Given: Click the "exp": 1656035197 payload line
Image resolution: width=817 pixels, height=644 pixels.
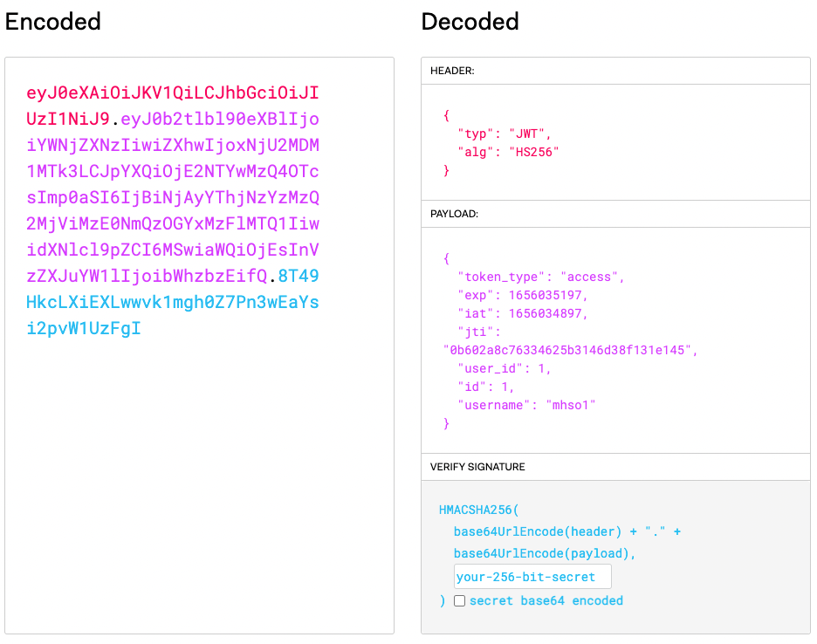Looking at the screenshot, I should pos(523,296).
